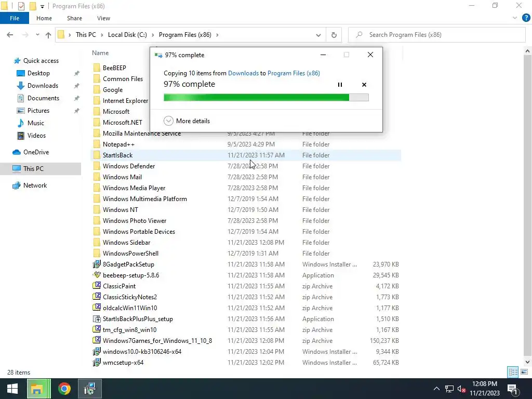
Task: Select the BeeBEEP folder icon
Action: (97, 68)
